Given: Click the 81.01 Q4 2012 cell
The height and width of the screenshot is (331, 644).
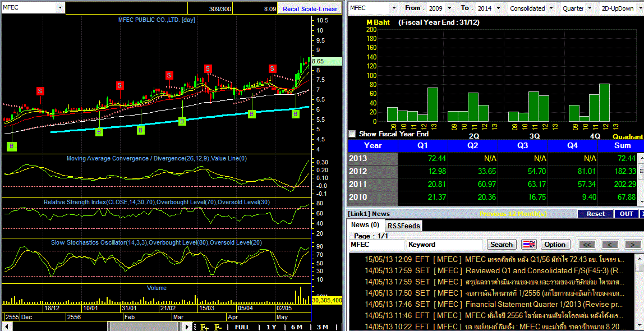Looking at the screenshot, I should (573, 171).
